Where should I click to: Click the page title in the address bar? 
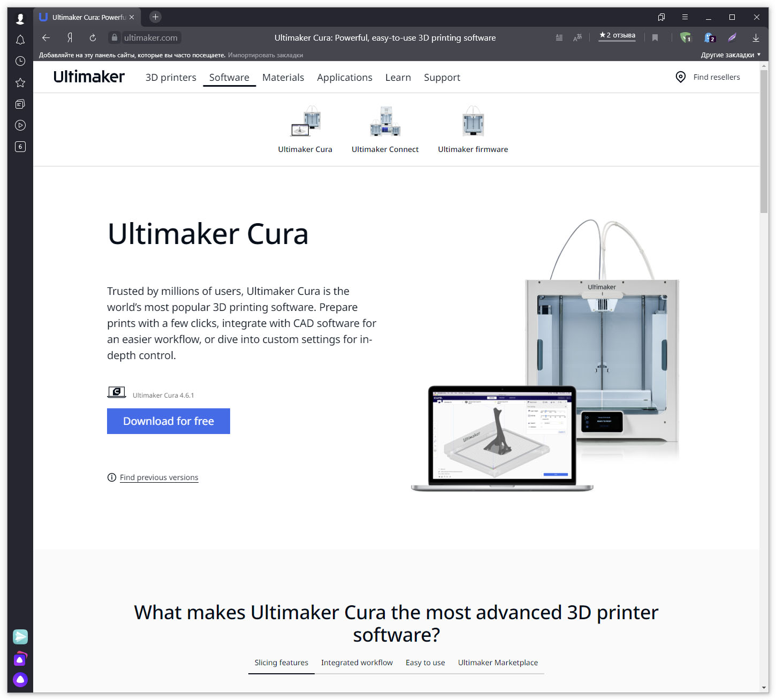coord(385,37)
